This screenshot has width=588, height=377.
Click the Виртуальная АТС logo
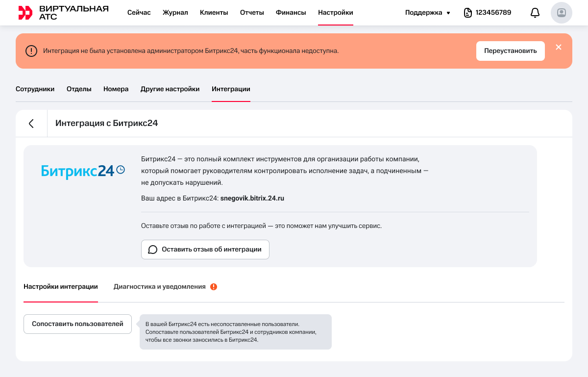tap(63, 13)
